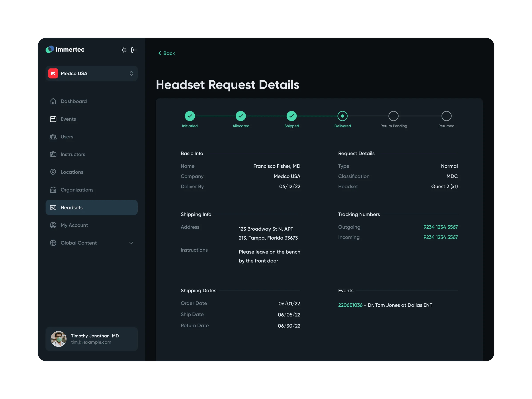Click Order Date 06/01/22
Screen dimensions: 532x399
coord(289,303)
